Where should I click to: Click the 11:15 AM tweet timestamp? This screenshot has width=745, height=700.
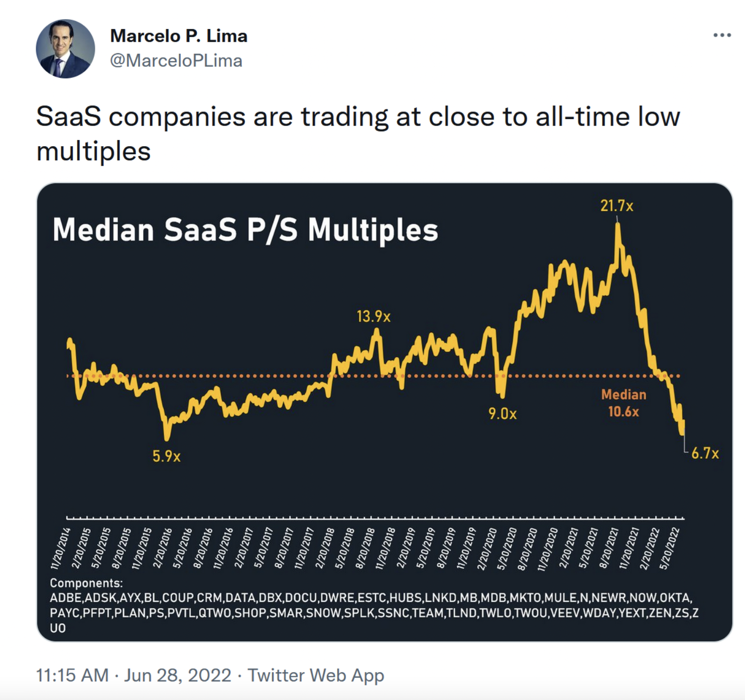[72, 675]
